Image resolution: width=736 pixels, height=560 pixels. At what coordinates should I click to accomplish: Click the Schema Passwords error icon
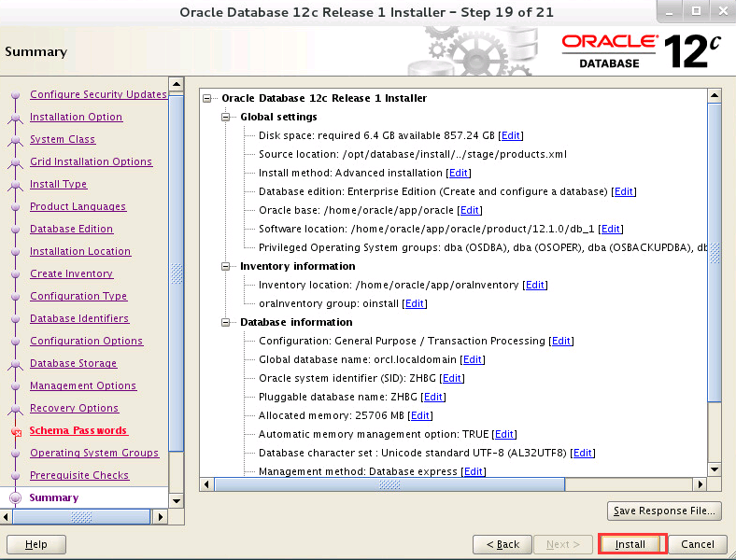coord(17,432)
